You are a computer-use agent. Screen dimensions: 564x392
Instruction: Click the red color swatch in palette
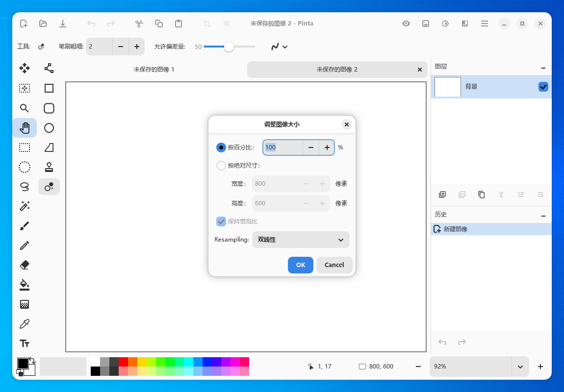(x=123, y=362)
